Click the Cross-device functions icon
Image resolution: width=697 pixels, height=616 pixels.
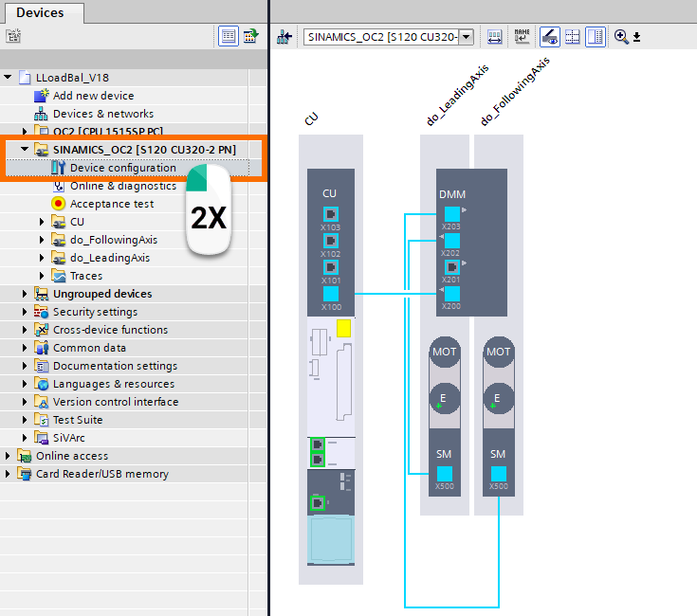click(x=42, y=330)
